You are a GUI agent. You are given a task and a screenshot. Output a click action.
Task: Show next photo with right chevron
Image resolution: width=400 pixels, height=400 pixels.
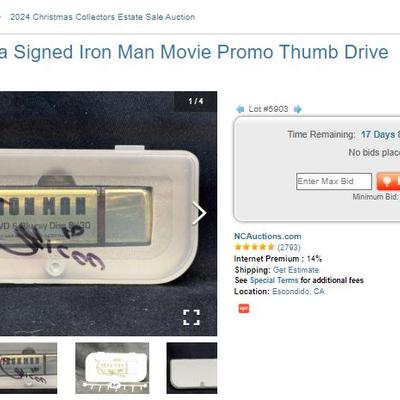coord(199,213)
